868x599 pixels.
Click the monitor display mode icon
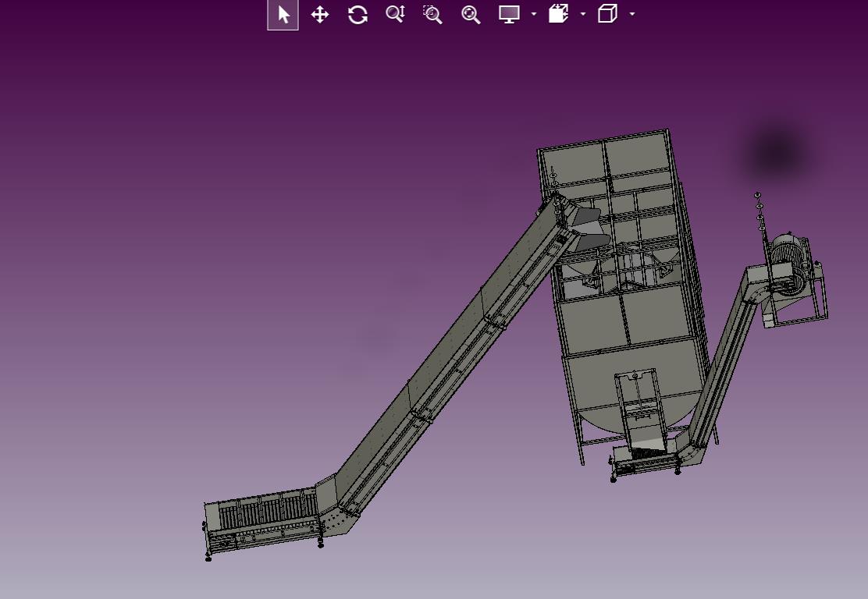[x=509, y=14]
